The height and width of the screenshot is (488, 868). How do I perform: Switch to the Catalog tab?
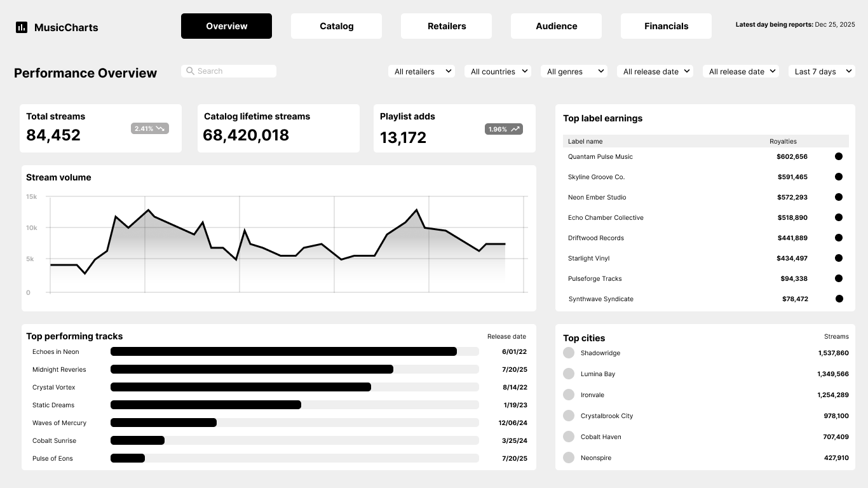pos(336,26)
